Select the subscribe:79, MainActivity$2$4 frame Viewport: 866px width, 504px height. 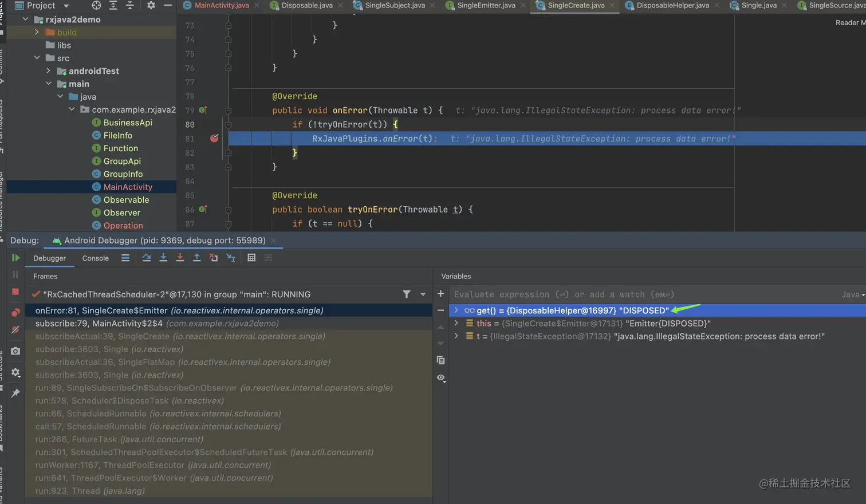click(x=229, y=323)
